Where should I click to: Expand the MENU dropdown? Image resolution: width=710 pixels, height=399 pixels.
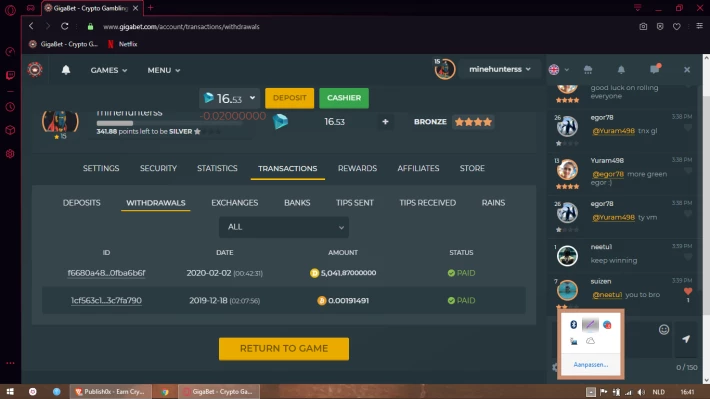coord(163,70)
